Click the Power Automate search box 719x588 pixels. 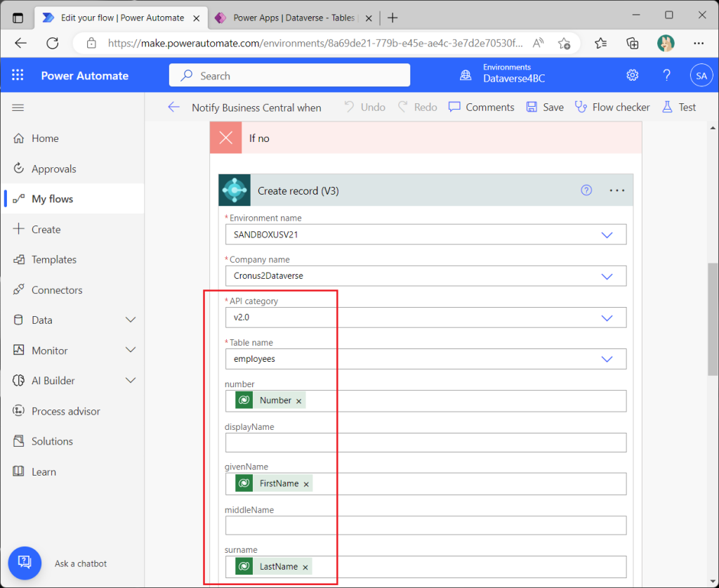[289, 75]
